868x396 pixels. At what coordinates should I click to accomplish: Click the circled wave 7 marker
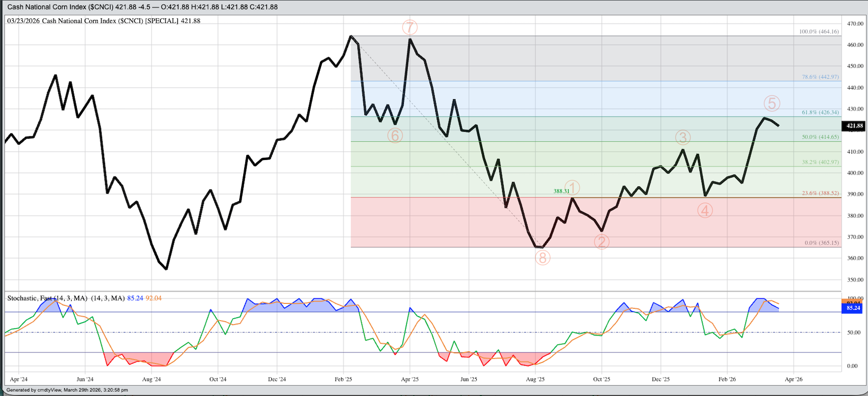point(409,27)
